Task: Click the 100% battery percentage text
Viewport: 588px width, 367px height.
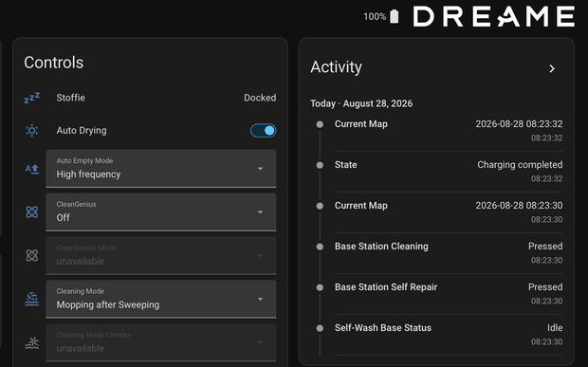Action: pyautogui.click(x=375, y=17)
